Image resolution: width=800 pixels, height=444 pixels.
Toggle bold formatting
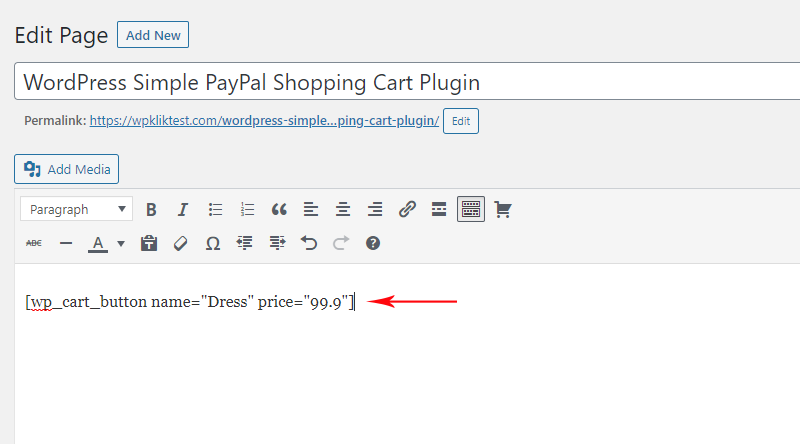pyautogui.click(x=151, y=209)
